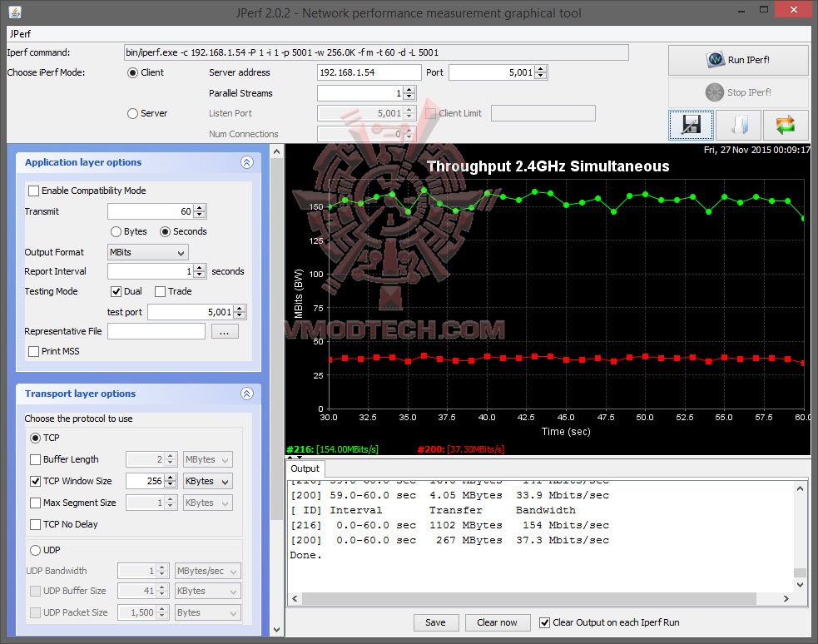Image resolution: width=818 pixels, height=644 pixels.
Task: Click the Server address input field
Action: pyautogui.click(x=369, y=72)
